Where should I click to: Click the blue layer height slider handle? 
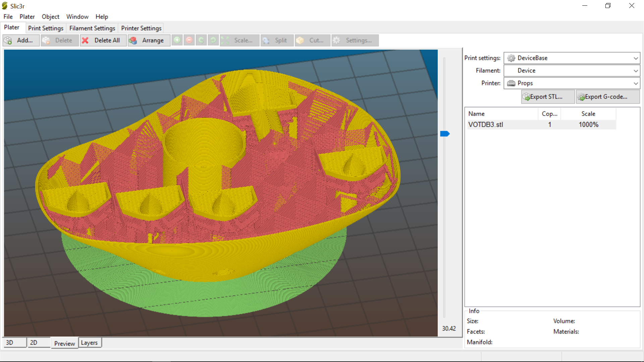445,134
